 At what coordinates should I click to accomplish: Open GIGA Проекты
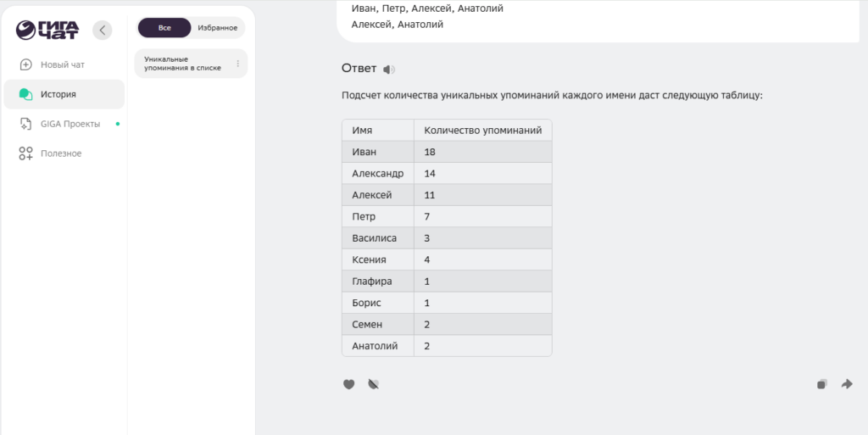click(x=70, y=124)
